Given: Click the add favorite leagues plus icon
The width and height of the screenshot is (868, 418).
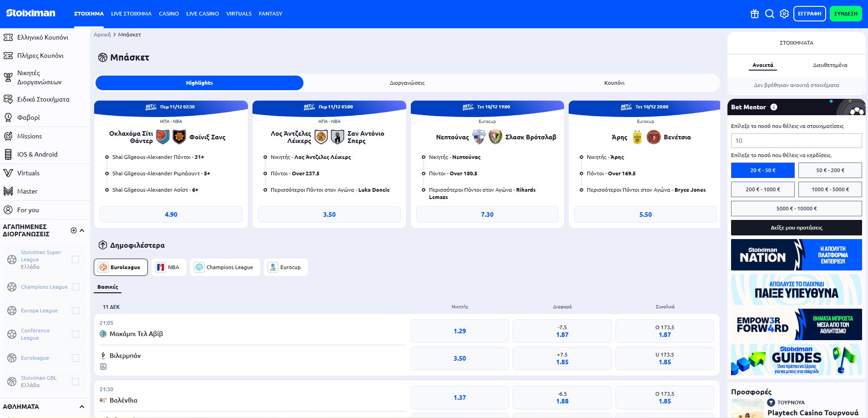Looking at the screenshot, I should click(x=74, y=230).
